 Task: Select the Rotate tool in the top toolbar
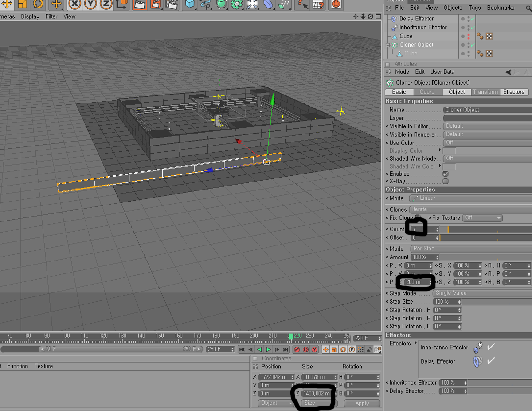pos(38,4)
